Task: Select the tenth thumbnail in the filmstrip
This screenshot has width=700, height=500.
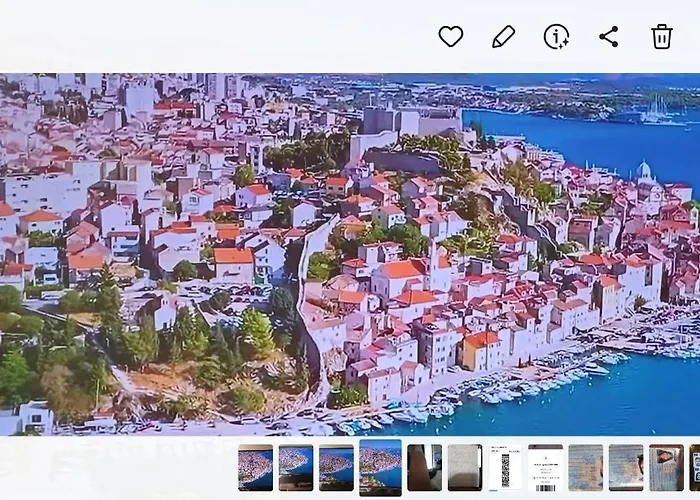Action: pos(626,467)
